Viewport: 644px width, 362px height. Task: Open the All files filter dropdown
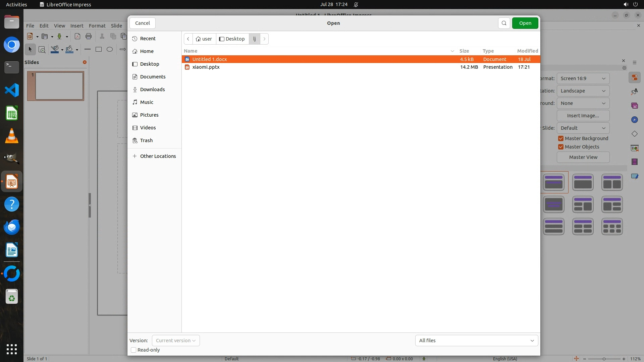(x=476, y=341)
